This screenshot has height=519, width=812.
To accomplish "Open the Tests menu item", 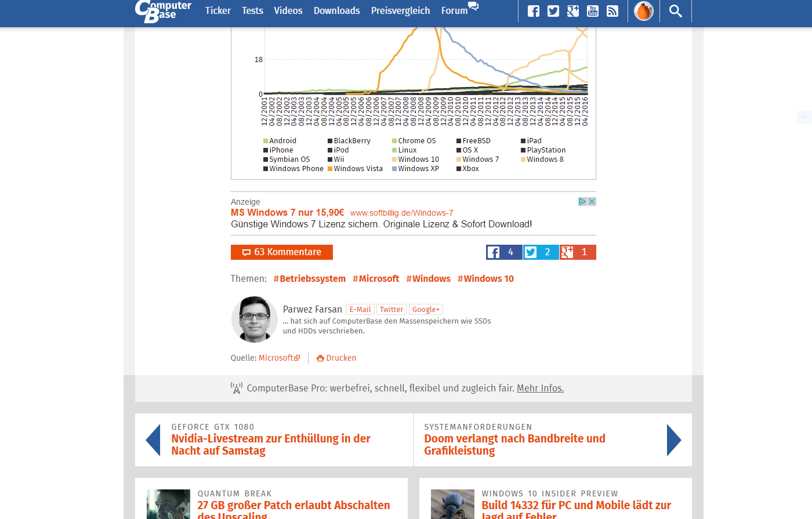I will coord(252,10).
